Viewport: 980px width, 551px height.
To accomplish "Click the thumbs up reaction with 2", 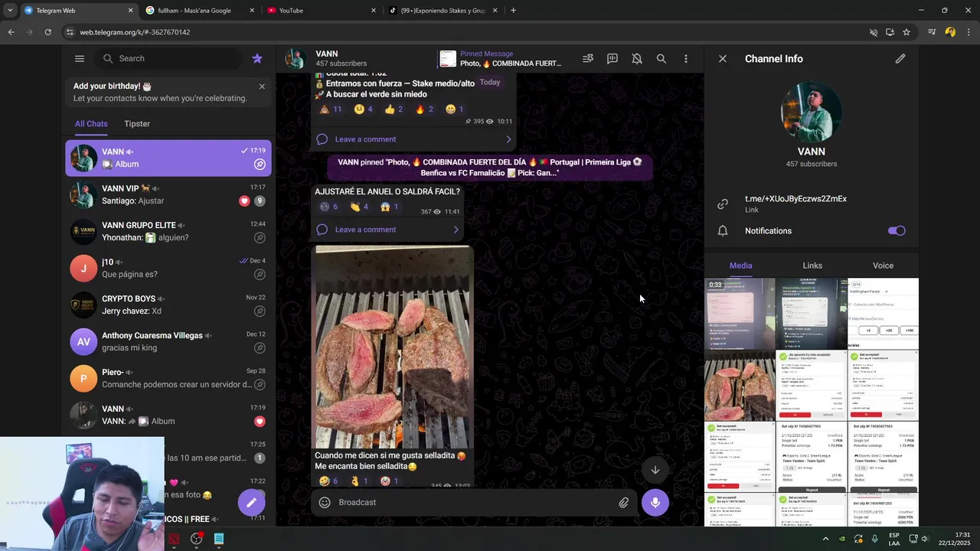I will [x=394, y=109].
